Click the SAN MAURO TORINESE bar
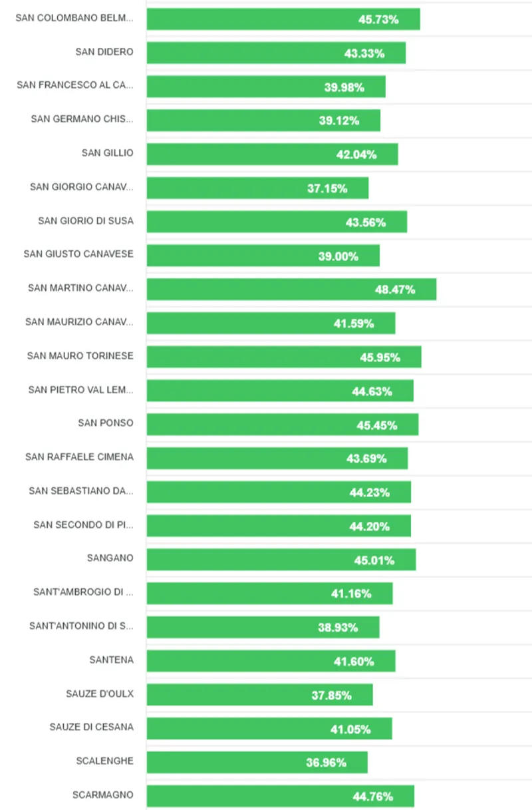Screen dimensions: 532x810 284,357
